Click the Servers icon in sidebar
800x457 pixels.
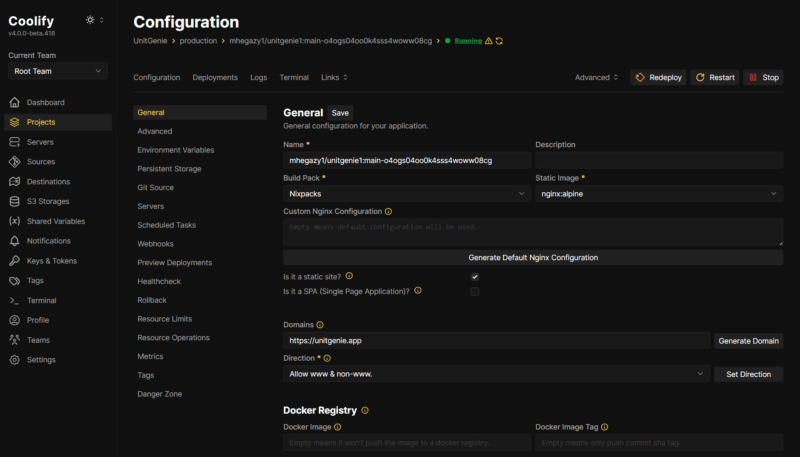[14, 142]
